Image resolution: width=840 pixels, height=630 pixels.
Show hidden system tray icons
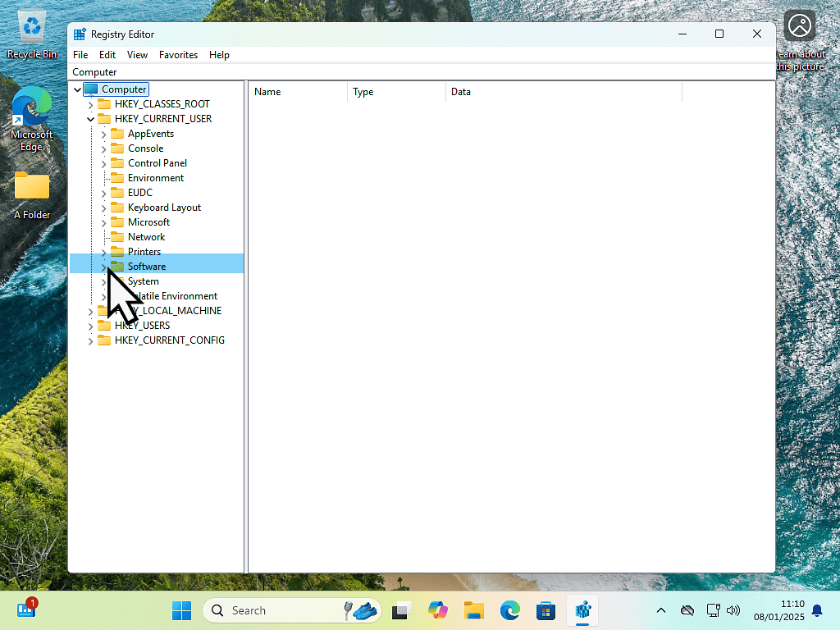click(x=660, y=610)
